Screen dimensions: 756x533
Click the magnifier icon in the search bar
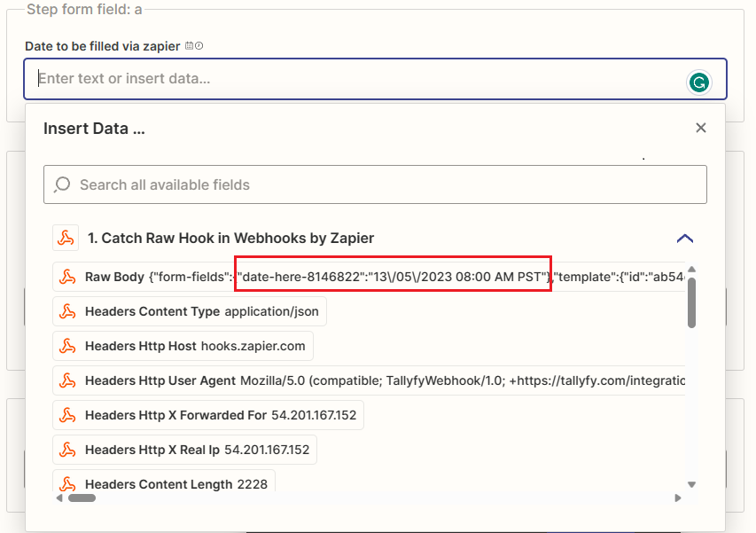tap(62, 184)
